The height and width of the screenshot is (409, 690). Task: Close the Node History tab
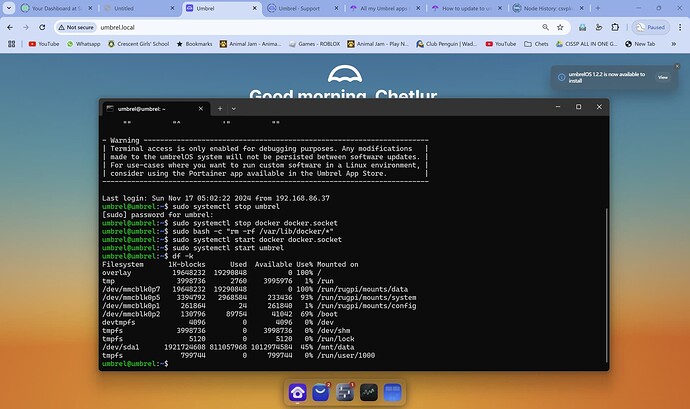tap(581, 8)
